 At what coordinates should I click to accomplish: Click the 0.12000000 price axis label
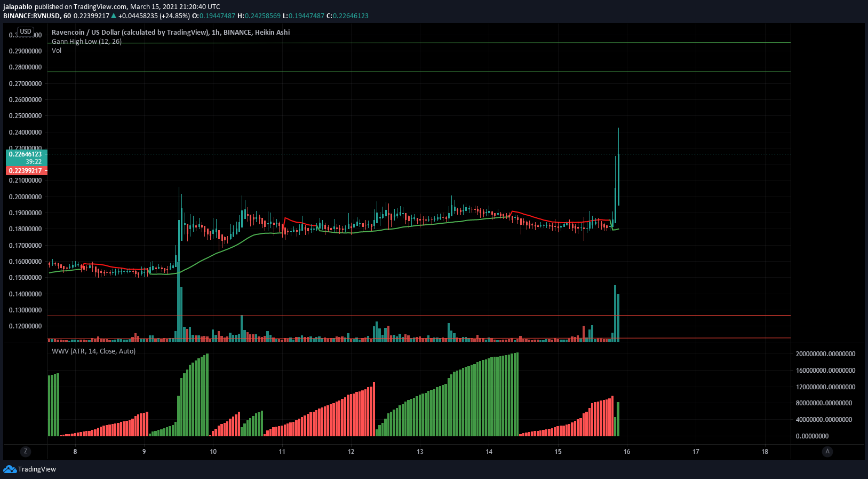pos(26,326)
